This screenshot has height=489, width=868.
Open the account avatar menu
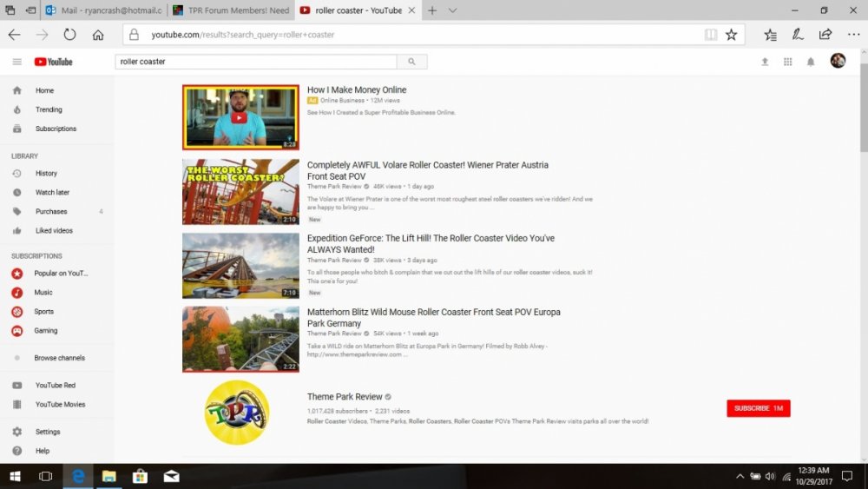click(x=838, y=60)
